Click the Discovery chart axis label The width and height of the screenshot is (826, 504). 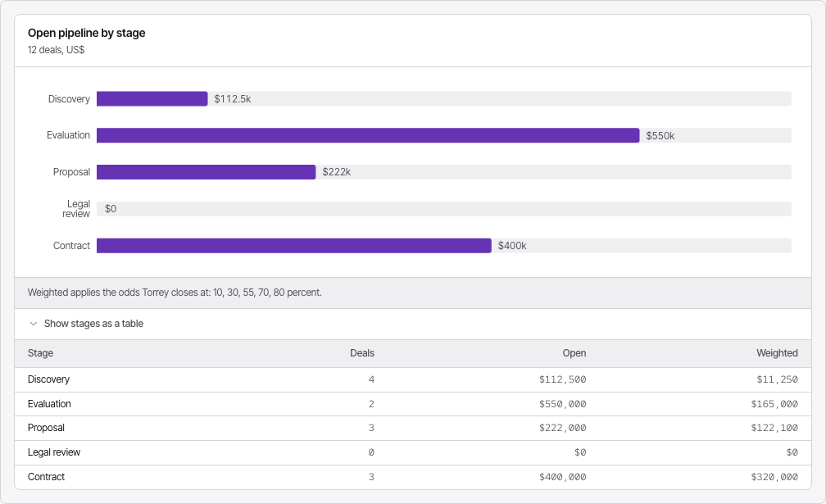click(69, 99)
